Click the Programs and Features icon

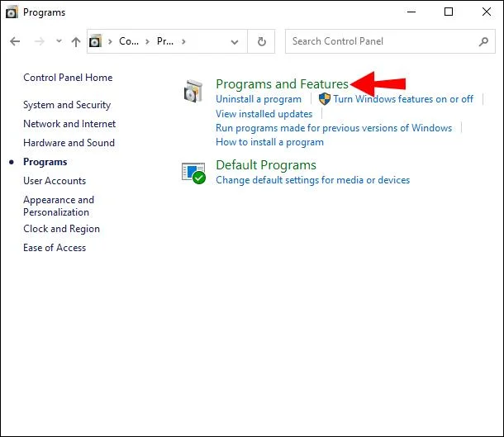point(193,91)
